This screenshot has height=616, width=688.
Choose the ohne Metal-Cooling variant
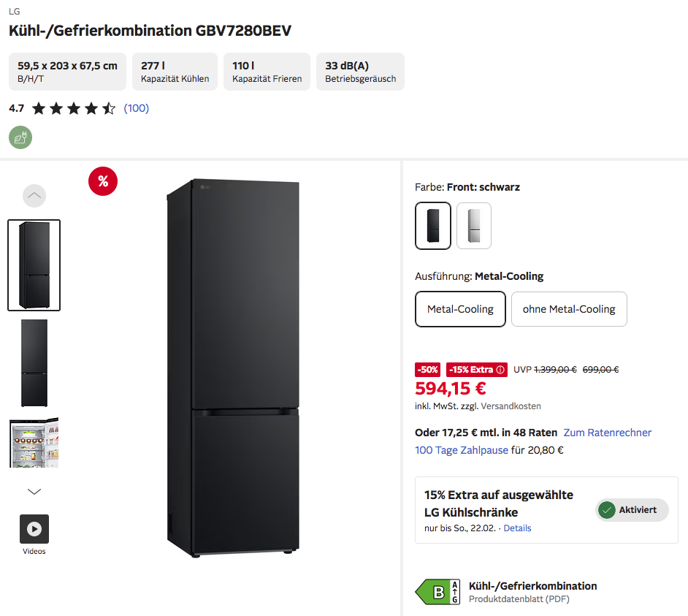[569, 309]
